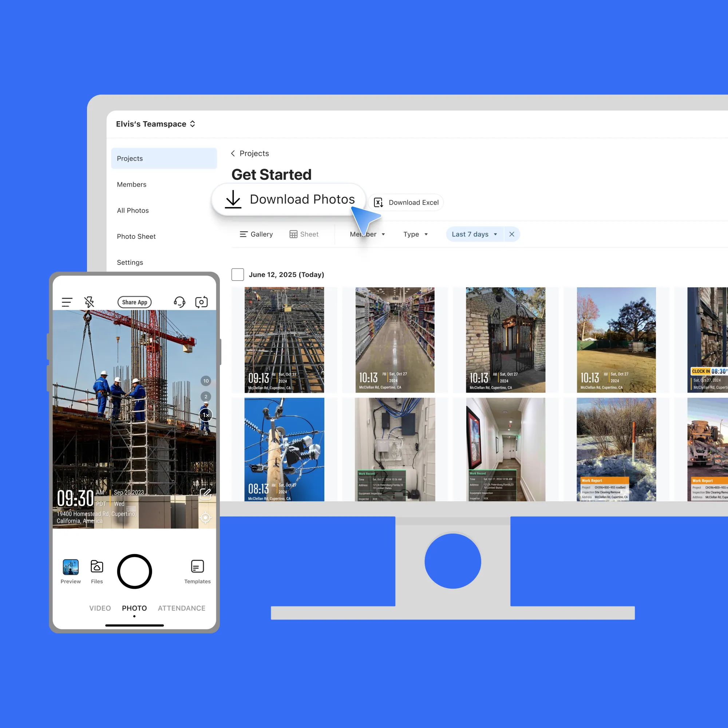
Task: Toggle the flash-off icon in camera
Action: point(89,302)
